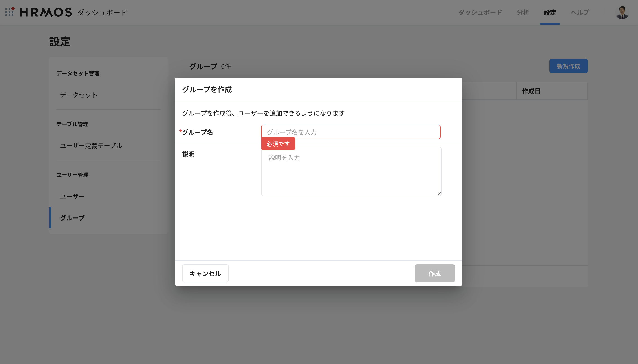This screenshot has width=638, height=364.
Task: Click the グループ名 input field
Action: (x=350, y=132)
